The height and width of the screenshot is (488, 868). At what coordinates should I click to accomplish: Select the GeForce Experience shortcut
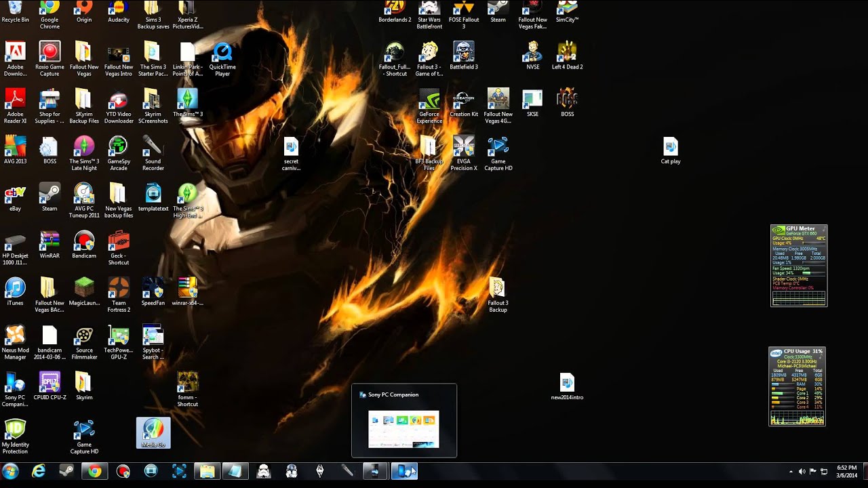(429, 106)
